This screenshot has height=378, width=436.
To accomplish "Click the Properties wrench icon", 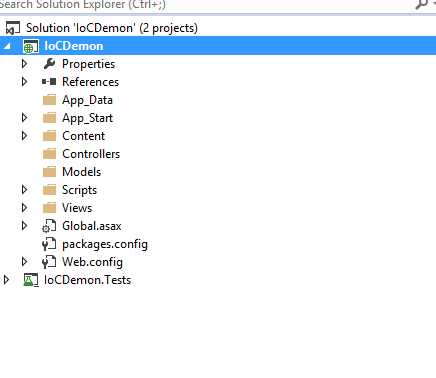I will (49, 64).
